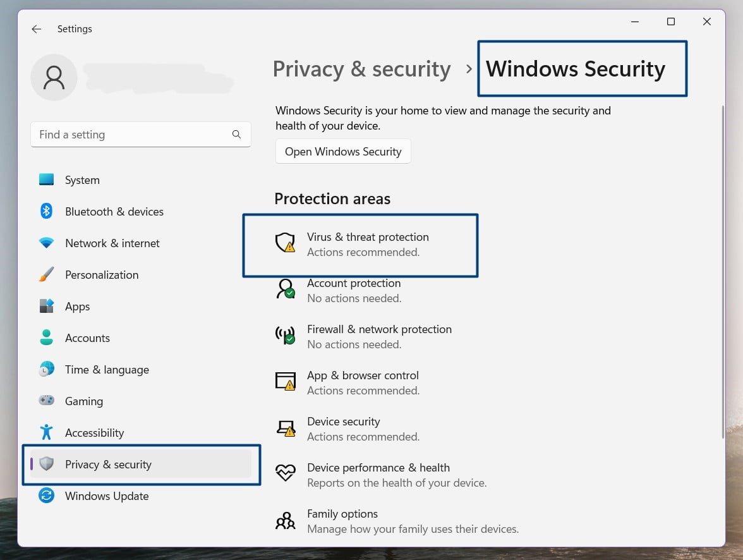Click the Privacy & security breadcrumb link
The width and height of the screenshot is (743, 560).
(x=361, y=69)
